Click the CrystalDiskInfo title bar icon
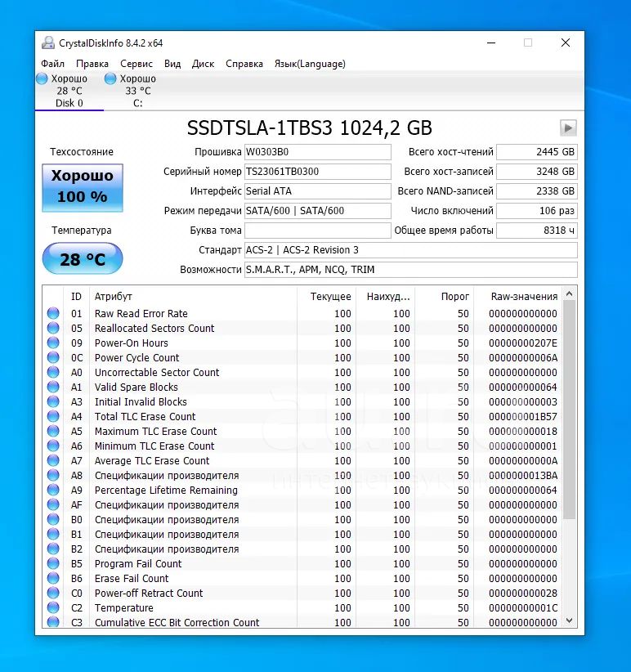This screenshot has width=631, height=672. pyautogui.click(x=48, y=43)
